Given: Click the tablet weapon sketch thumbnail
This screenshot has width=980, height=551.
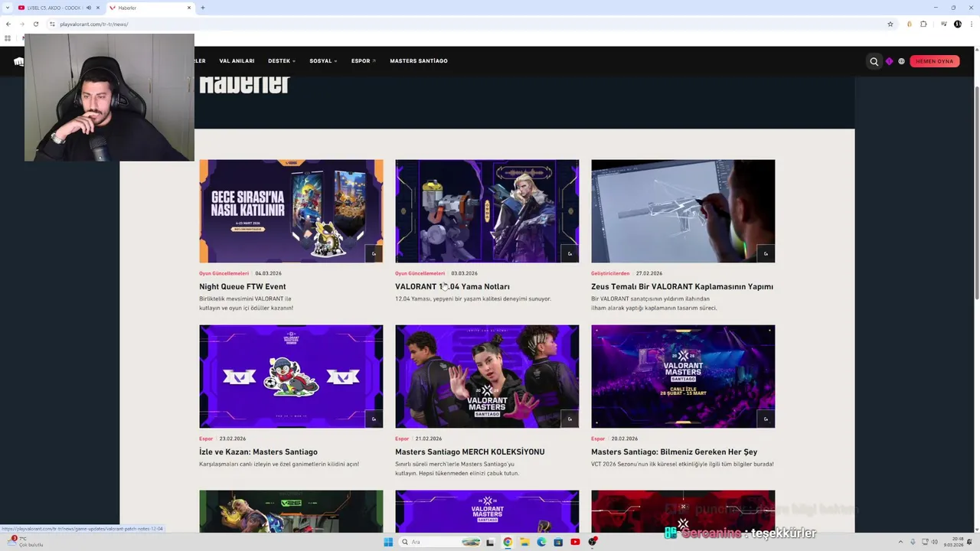Looking at the screenshot, I should pyautogui.click(x=683, y=211).
